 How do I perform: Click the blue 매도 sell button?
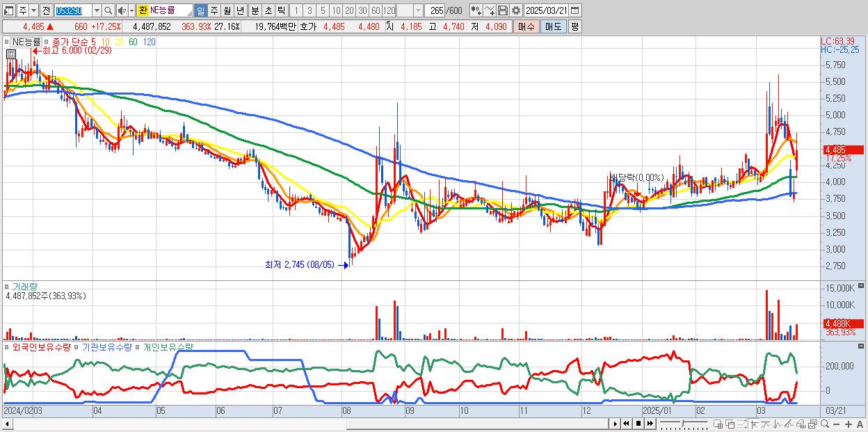click(x=553, y=26)
